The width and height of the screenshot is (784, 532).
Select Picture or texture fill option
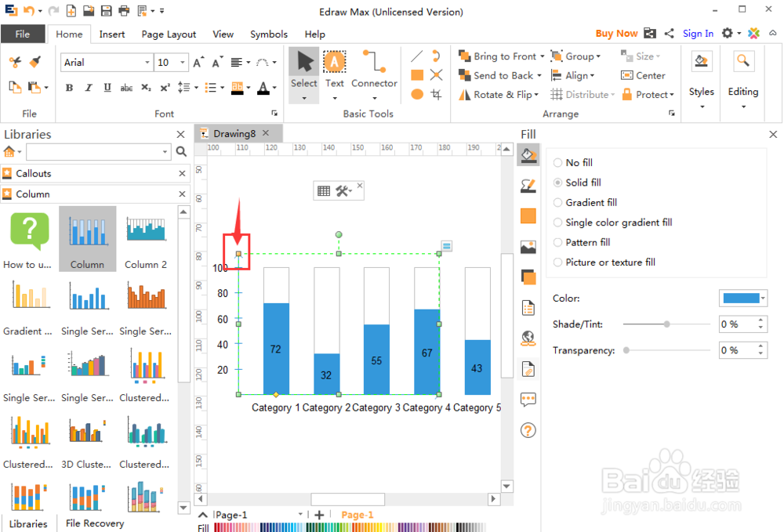[x=604, y=262]
